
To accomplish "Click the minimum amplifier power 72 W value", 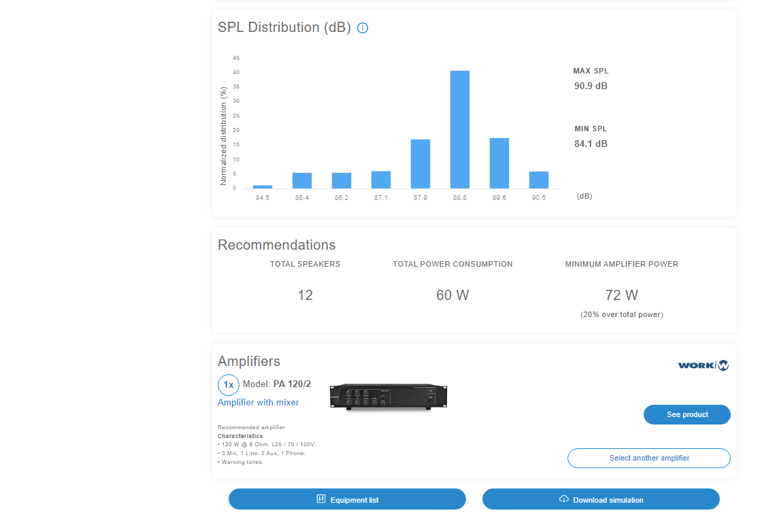I will [621, 295].
